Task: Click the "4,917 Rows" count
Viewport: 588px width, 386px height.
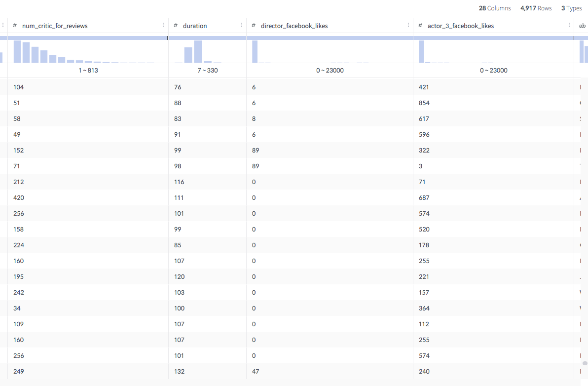Action: [x=536, y=8]
